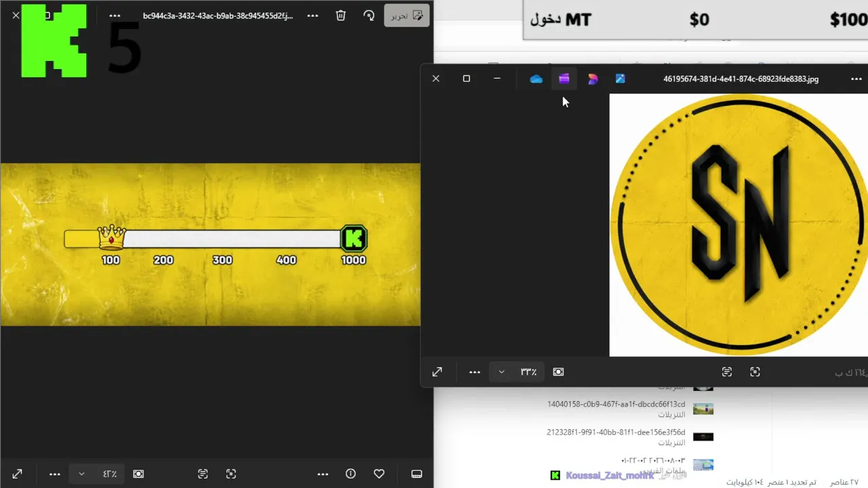This screenshot has height=488, width=868.
Task: Start visual search on the progress bar image
Action: click(231, 474)
